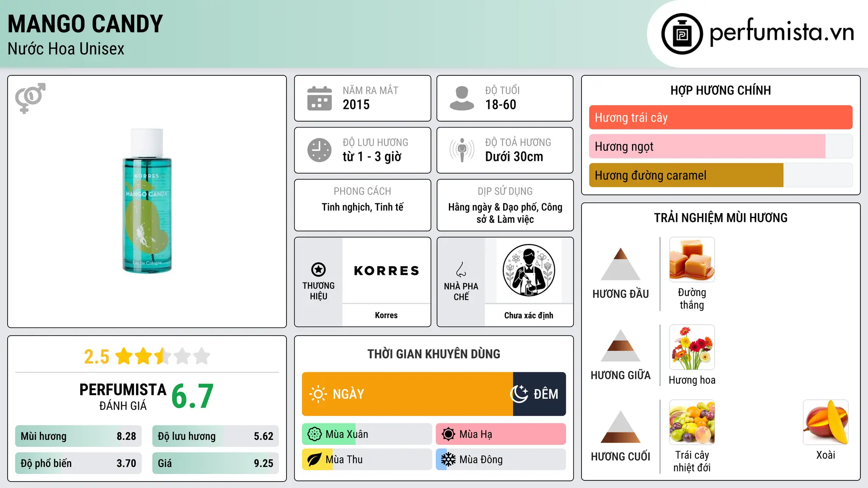Click the Mùa Đông season bar
868x488 pixels.
coord(501,460)
